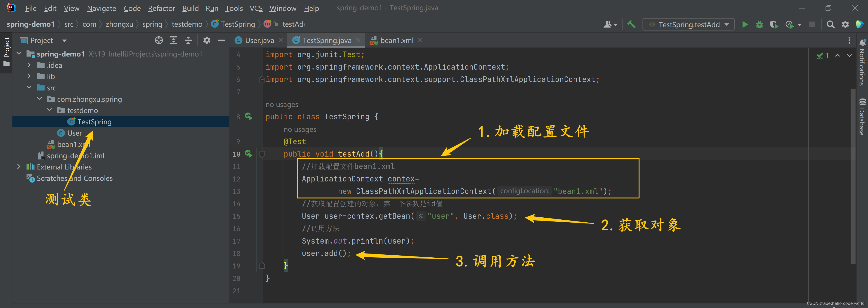Click zhongxu breadcrumb
The width and height of the screenshot is (868, 308).
(x=119, y=24)
